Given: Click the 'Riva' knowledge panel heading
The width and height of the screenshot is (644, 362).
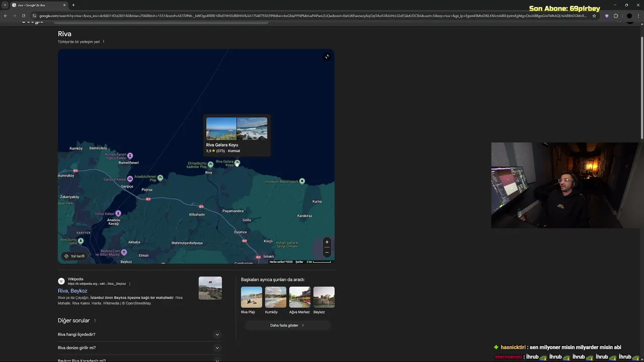Looking at the screenshot, I should coord(64,34).
